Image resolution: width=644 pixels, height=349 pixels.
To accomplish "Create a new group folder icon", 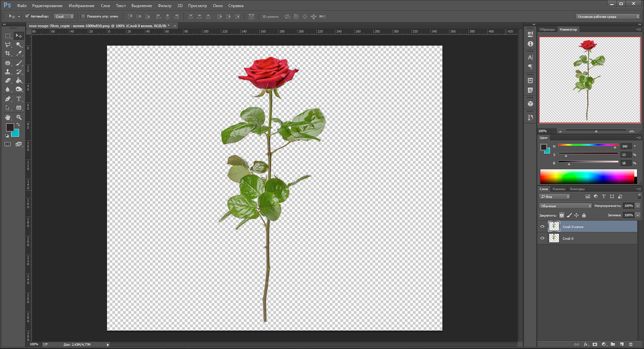I will click(612, 344).
